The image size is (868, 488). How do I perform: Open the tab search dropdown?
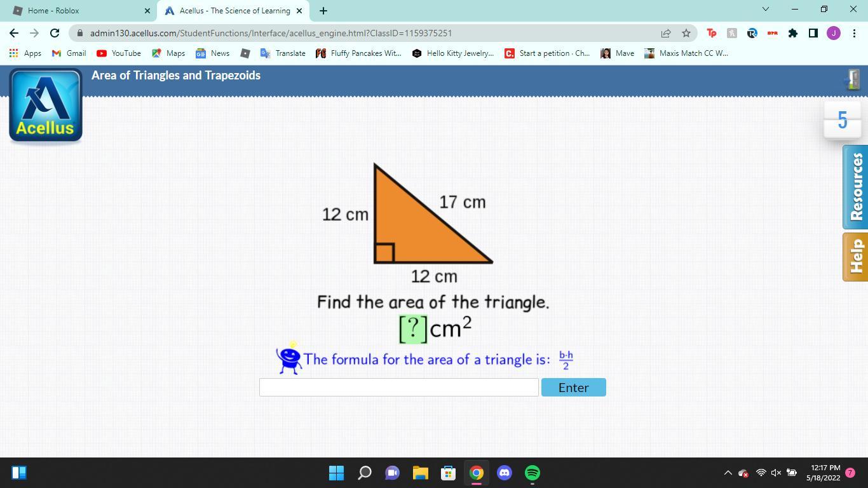click(x=765, y=10)
